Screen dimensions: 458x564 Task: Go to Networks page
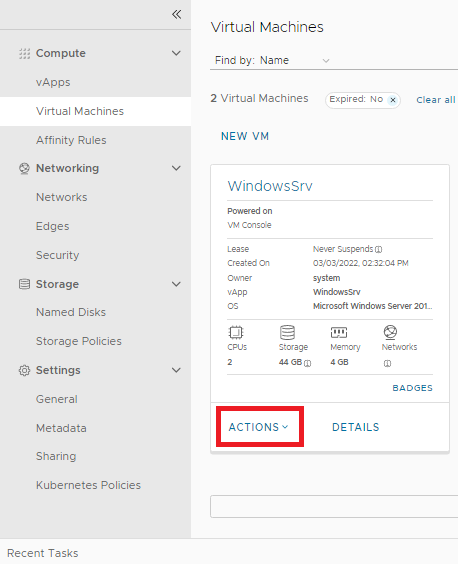(x=62, y=197)
